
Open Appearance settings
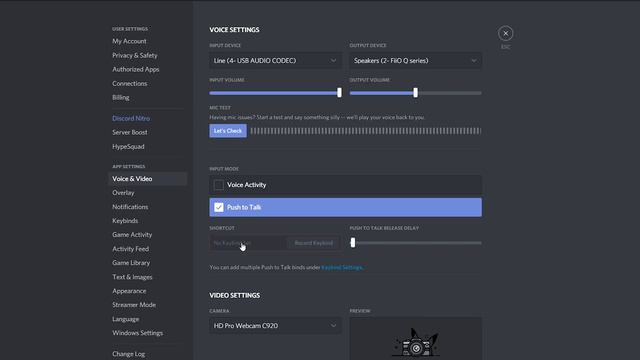129,291
